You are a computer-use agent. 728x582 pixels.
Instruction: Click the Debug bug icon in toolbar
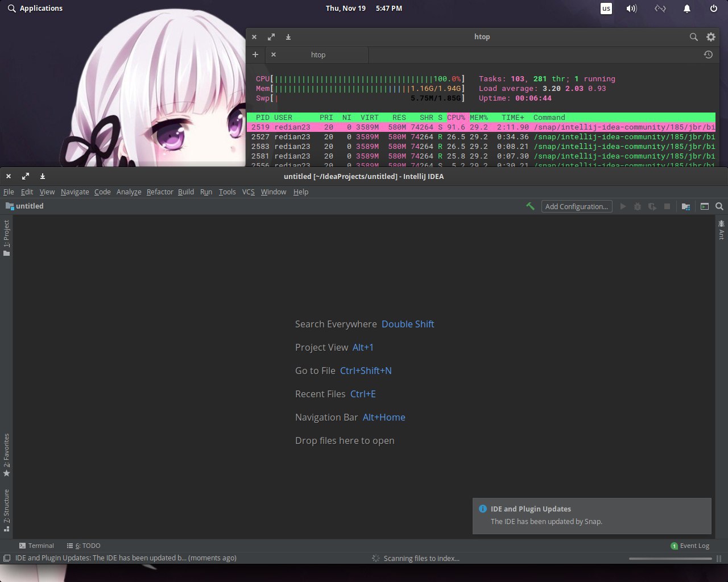pos(638,206)
